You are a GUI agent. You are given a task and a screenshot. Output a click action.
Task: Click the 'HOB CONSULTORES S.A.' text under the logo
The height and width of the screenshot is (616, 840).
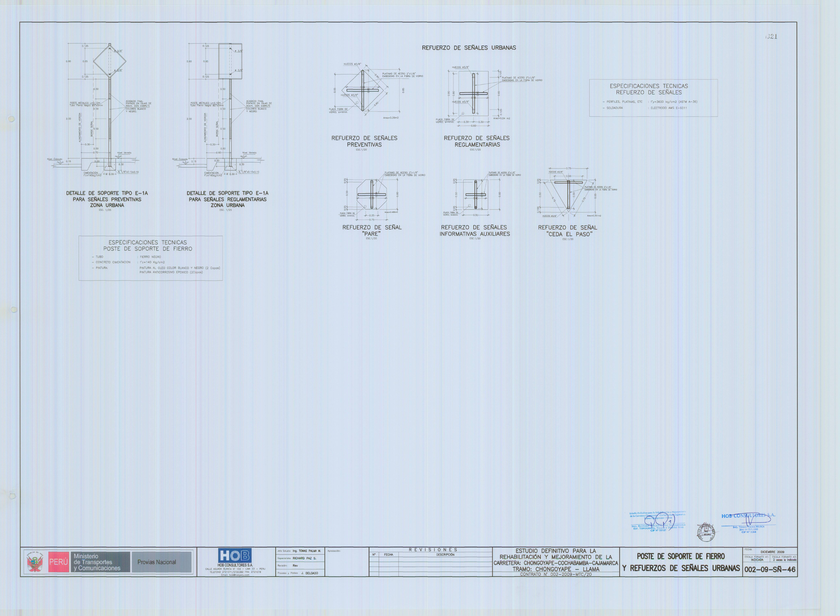point(235,565)
